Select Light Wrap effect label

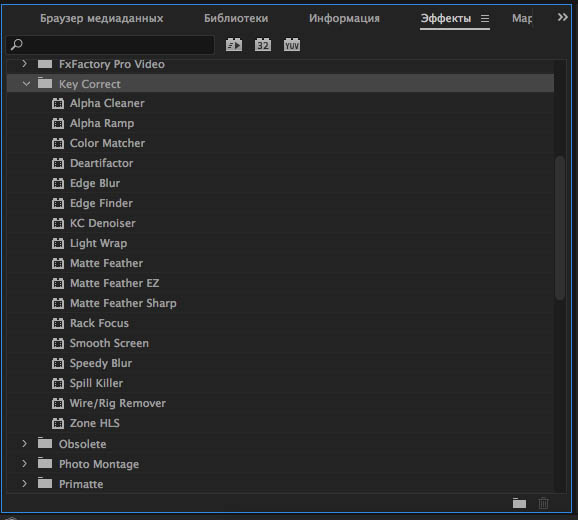tap(98, 243)
